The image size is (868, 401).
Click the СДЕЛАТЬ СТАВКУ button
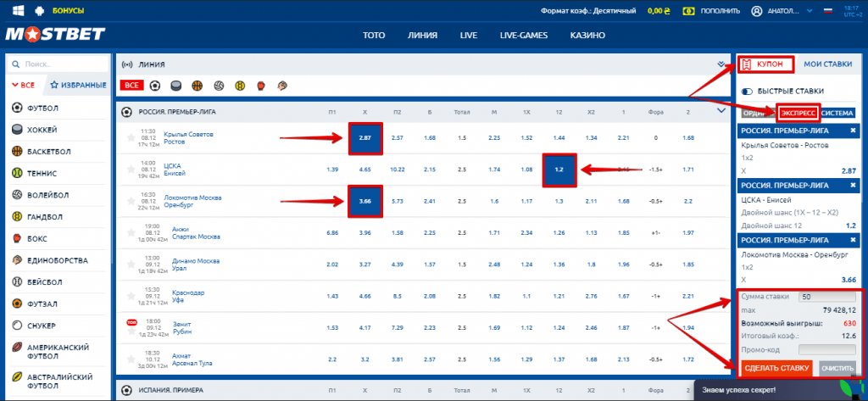(777, 369)
